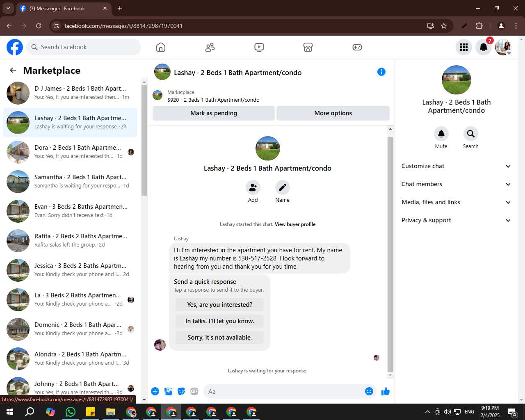Select the Messenger browser tab
Screen dimensions: 525x420
(x=64, y=8)
